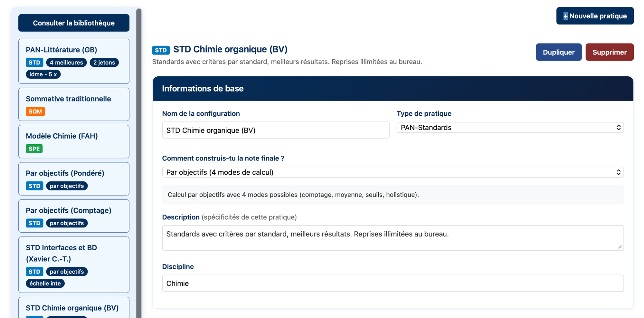Click 'par objectifs' tag on Pondéré card
This screenshot has width=644, height=318.
pos(67,186)
